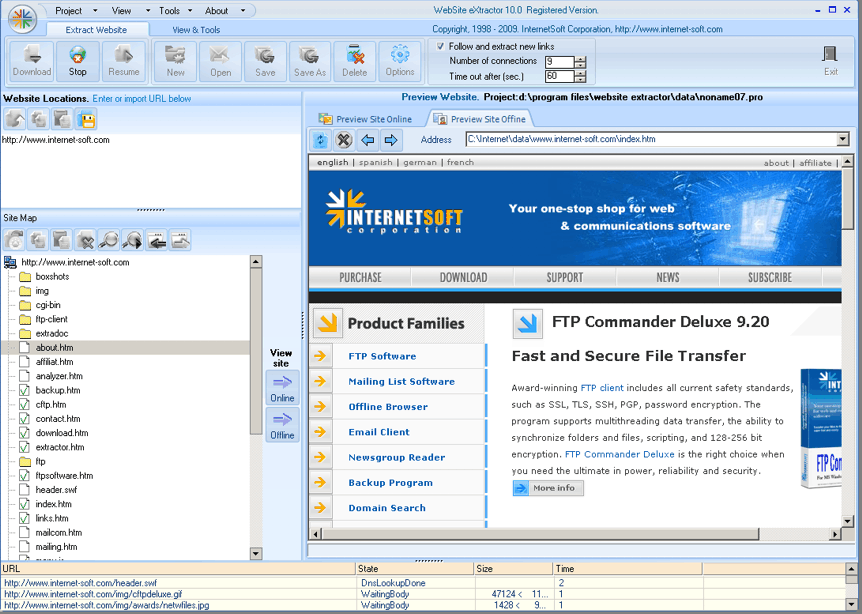Click the Exit door icon
This screenshot has height=614, width=862.
(x=830, y=59)
